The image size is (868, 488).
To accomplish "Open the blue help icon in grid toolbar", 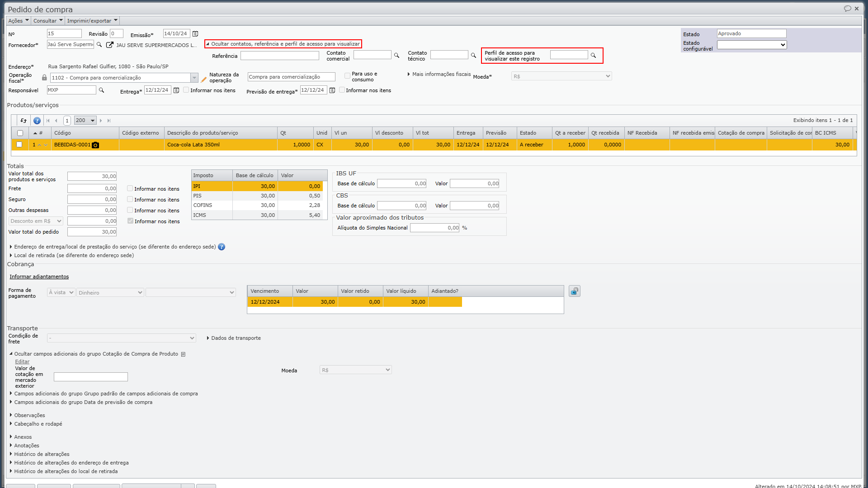I will click(x=37, y=121).
